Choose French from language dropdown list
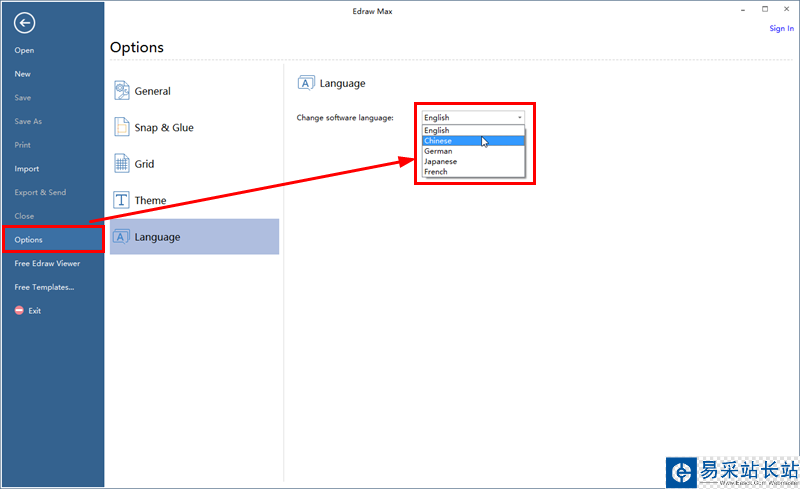The height and width of the screenshot is (489, 800). (473, 172)
